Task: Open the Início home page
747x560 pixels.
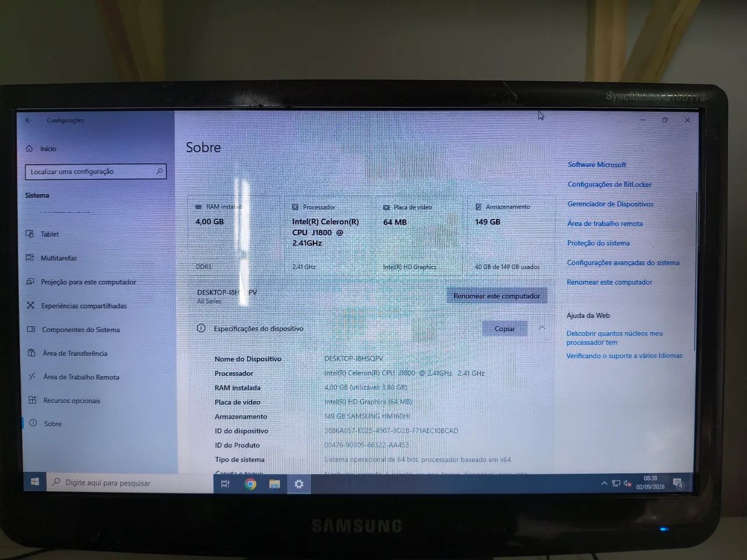Action: pos(41,149)
